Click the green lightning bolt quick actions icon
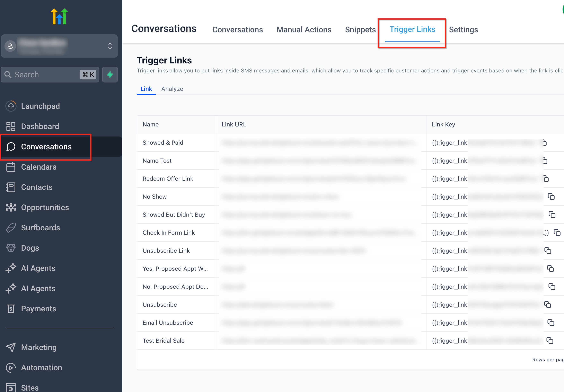 click(x=110, y=74)
